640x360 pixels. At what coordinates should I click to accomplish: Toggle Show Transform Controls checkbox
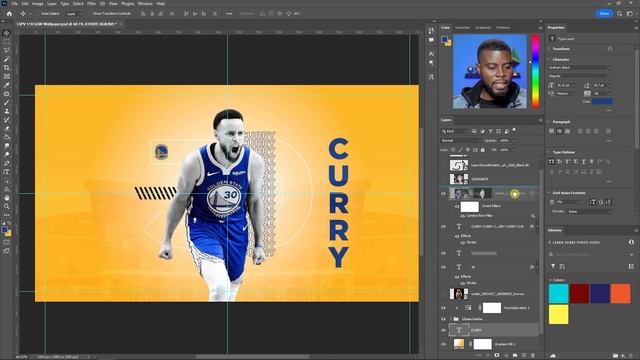(91, 13)
